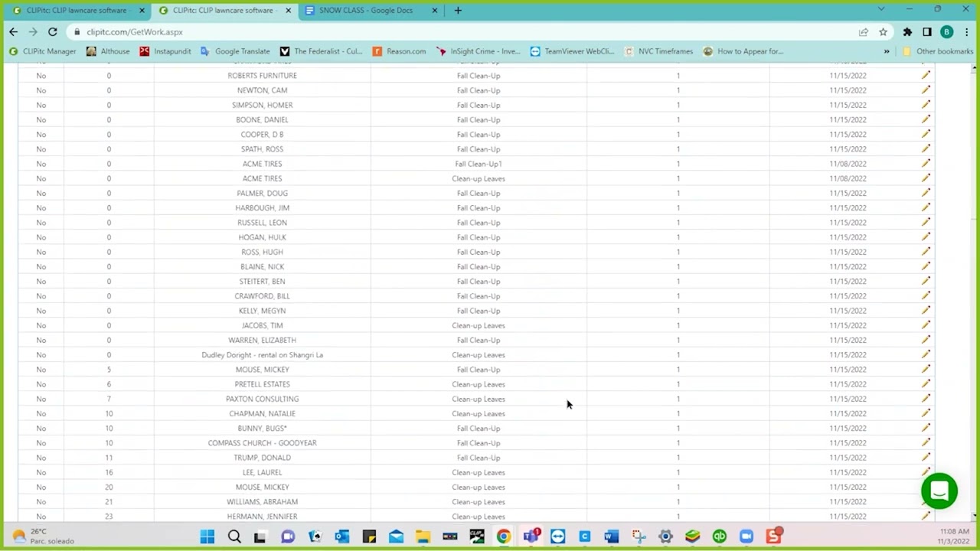
Task: Edit COMPASS CHURCH - GOODYEAR row
Action: pos(926,442)
